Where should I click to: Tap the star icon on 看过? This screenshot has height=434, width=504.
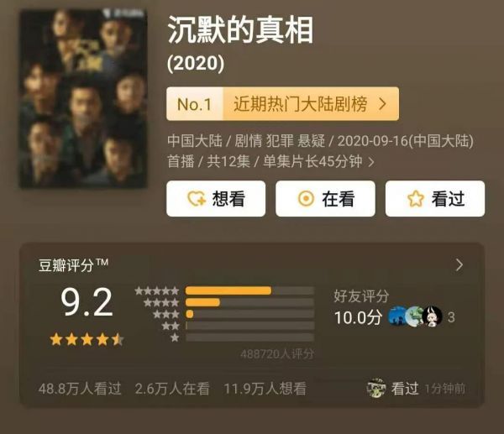point(416,198)
